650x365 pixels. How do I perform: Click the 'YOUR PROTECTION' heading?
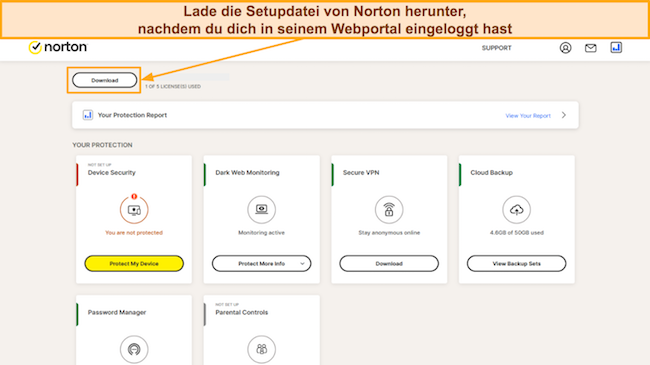[x=102, y=145]
